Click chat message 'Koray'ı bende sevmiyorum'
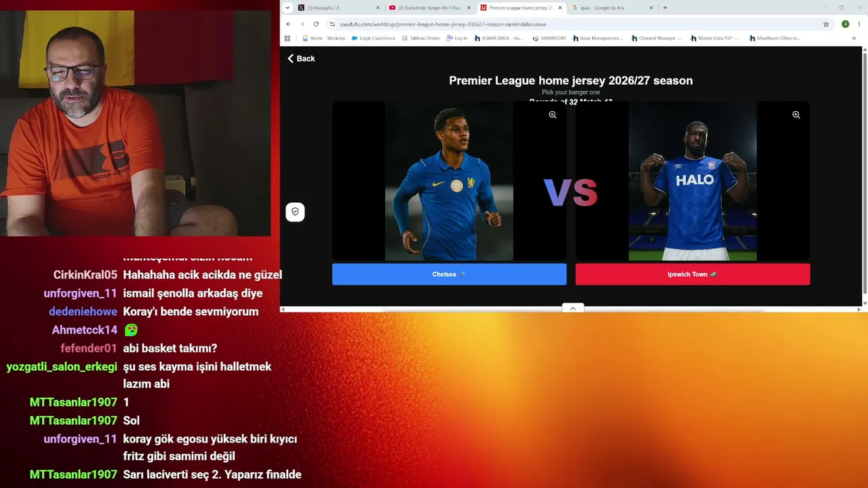868x488 pixels. [191, 312]
